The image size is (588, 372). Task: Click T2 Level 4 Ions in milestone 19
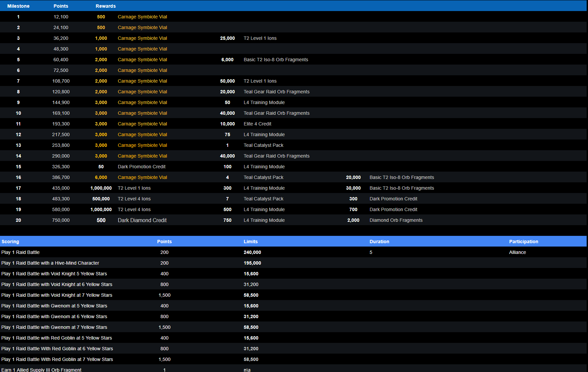pyautogui.click(x=134, y=209)
